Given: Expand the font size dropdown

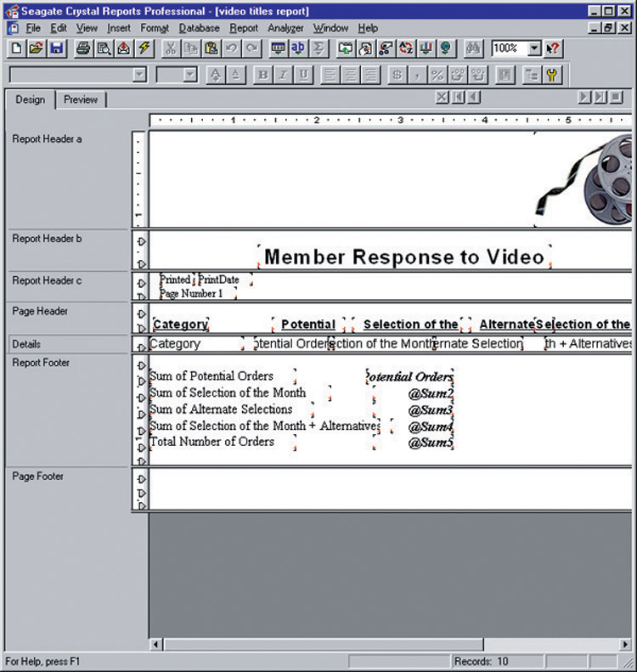Looking at the screenshot, I should [x=189, y=75].
